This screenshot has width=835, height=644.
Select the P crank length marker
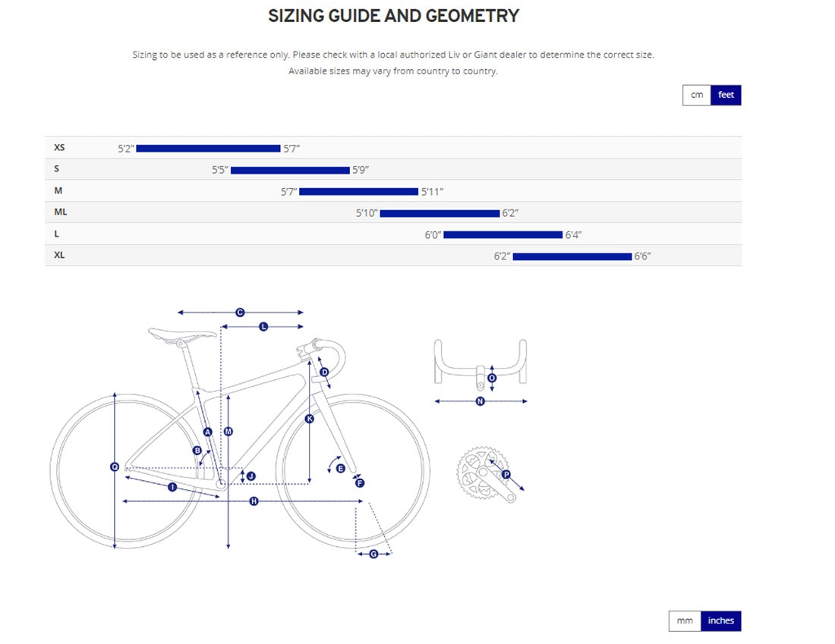point(506,475)
